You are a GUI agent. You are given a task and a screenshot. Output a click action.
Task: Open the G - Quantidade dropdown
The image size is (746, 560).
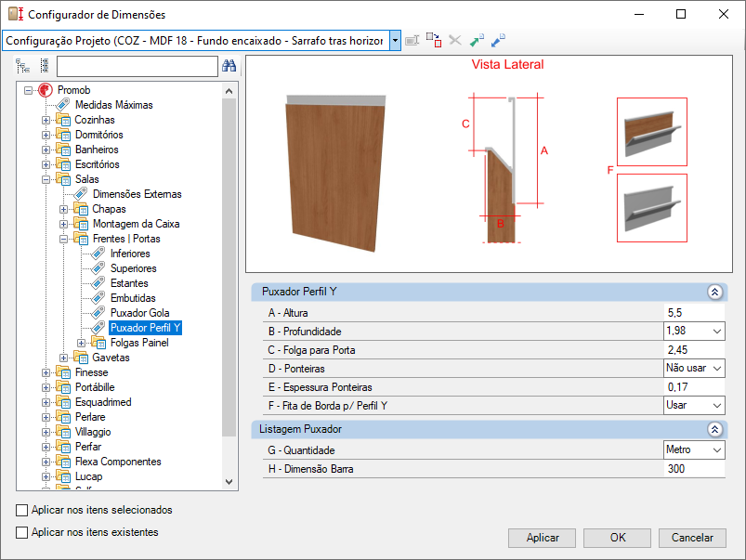point(717,450)
